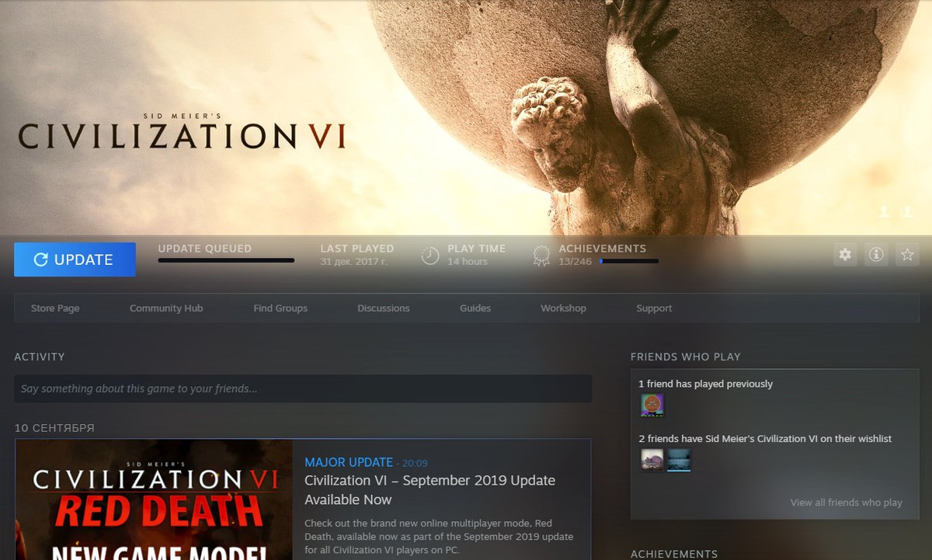932x560 pixels.
Task: Go to Community Hub
Action: [x=166, y=308]
